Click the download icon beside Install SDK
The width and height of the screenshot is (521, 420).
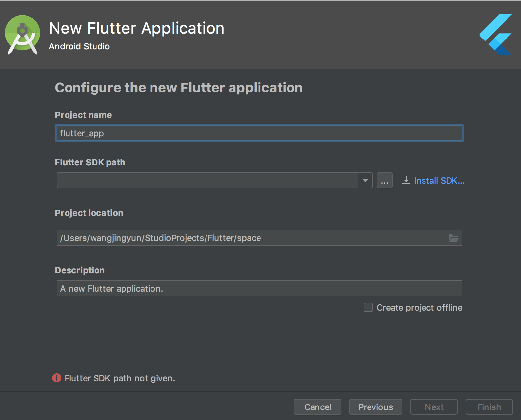coord(406,181)
